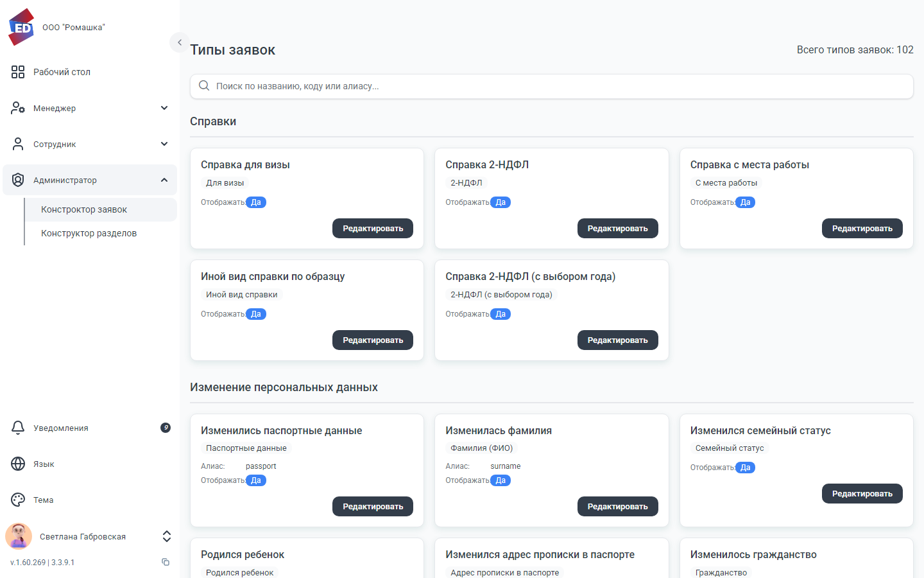Click the Да badge on Изменилась фамилия

[x=501, y=480]
